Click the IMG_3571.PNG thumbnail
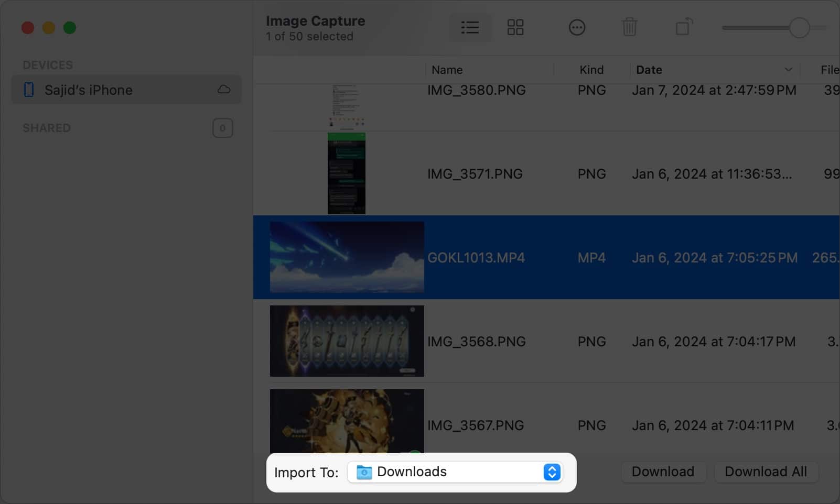The width and height of the screenshot is (840, 504). (x=347, y=173)
